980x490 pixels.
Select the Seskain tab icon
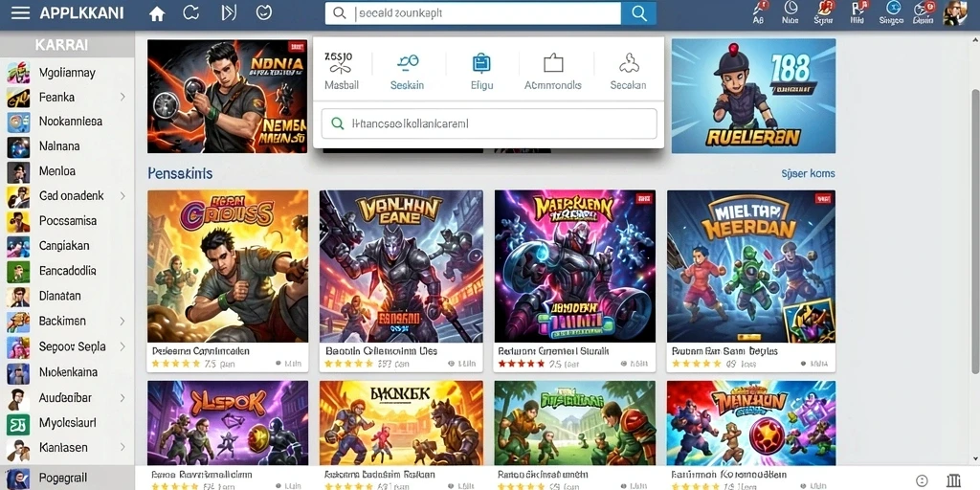coord(408,71)
